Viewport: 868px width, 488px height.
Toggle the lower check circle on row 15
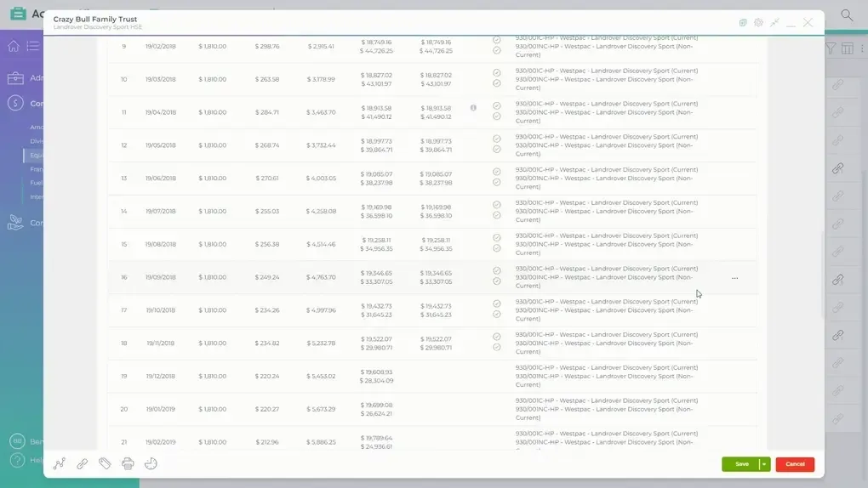pos(497,248)
